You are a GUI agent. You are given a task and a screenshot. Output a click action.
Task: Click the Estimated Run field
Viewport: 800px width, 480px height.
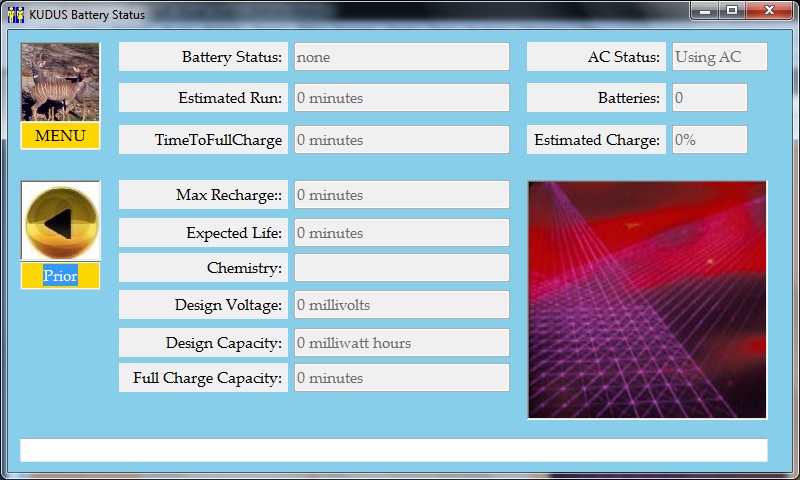401,98
